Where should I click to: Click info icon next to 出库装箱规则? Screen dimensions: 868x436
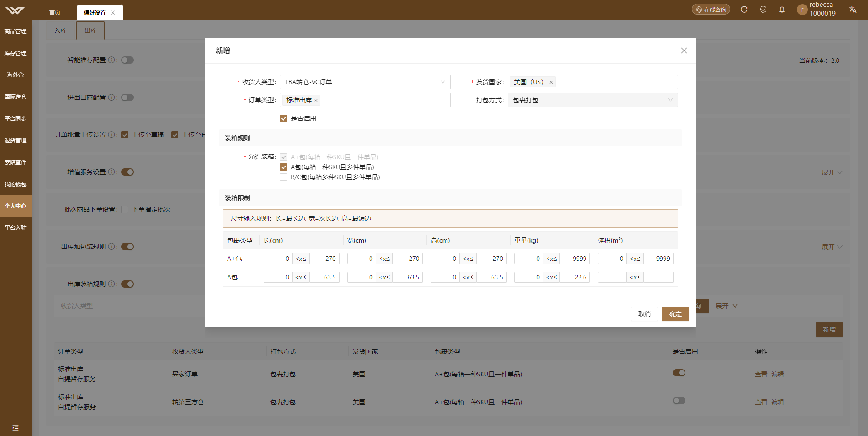click(111, 284)
